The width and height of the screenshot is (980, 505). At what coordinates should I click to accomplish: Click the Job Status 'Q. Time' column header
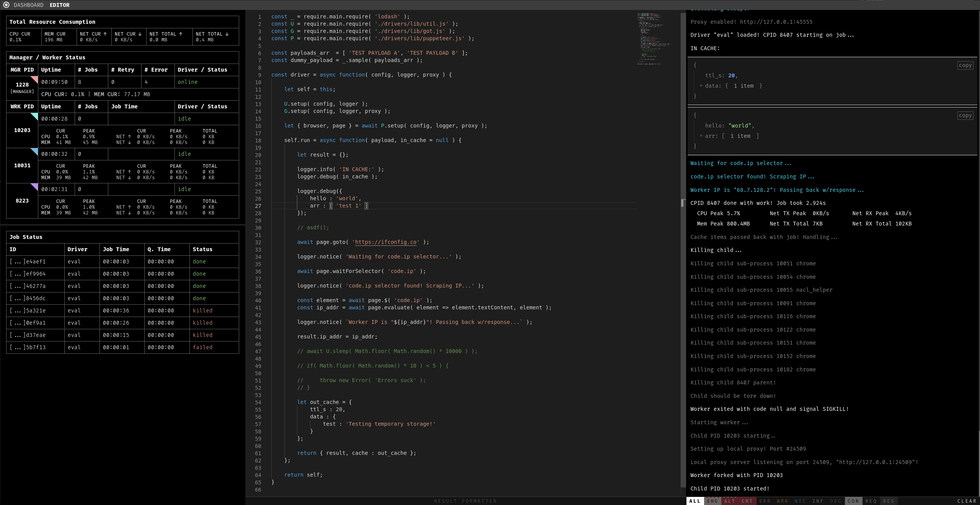tap(166, 249)
